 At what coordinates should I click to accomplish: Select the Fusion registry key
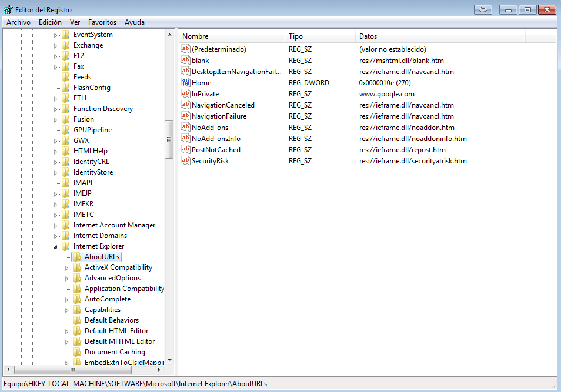84,119
